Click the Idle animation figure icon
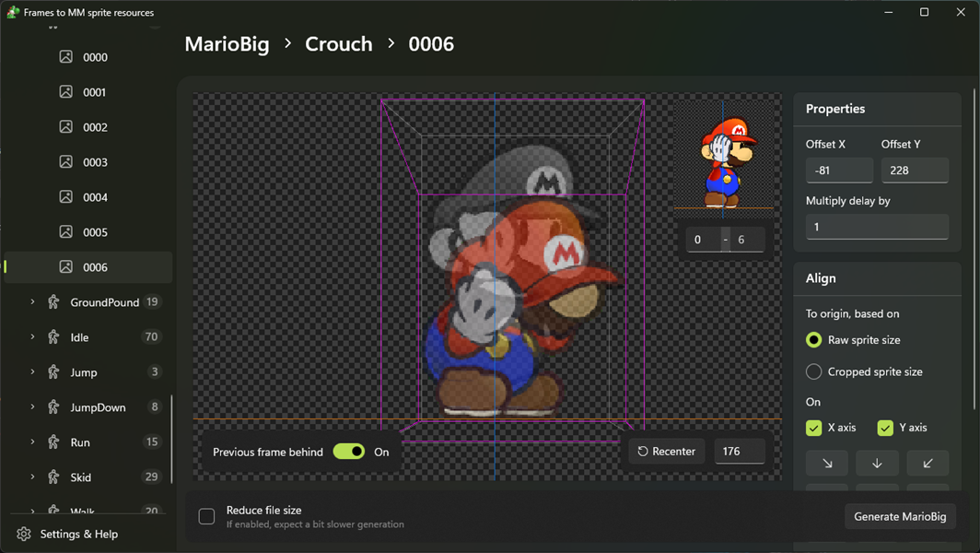The image size is (980, 553). (x=53, y=337)
